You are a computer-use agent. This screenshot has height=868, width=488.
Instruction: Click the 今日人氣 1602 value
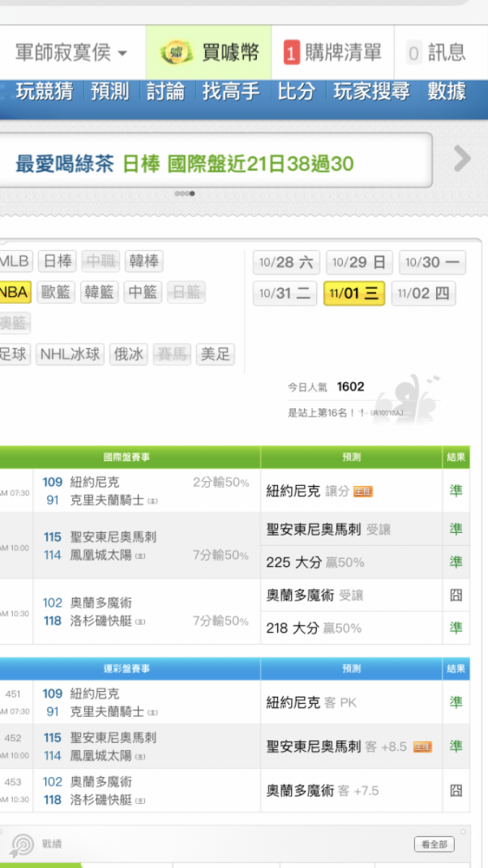click(x=350, y=386)
